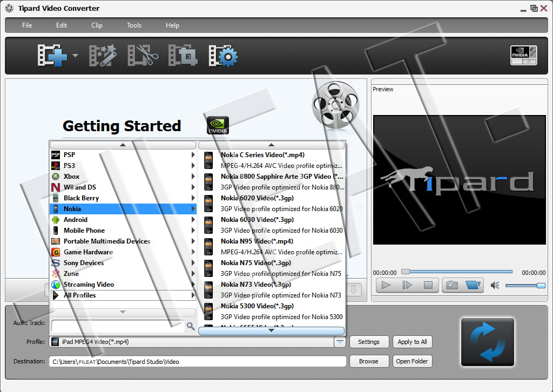Screen dimensions: 553x392
Task: Toggle the NVIDIA acceleration switch icon
Action: tap(524, 56)
